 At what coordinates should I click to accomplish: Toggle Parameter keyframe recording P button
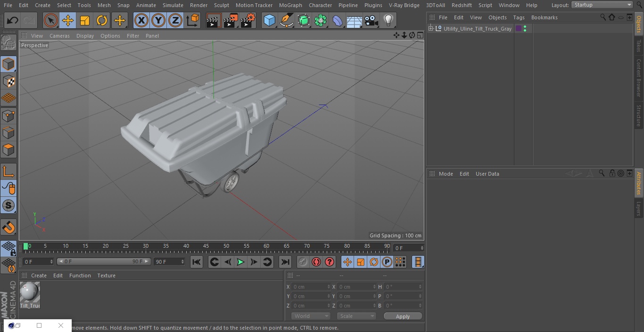[x=387, y=262]
